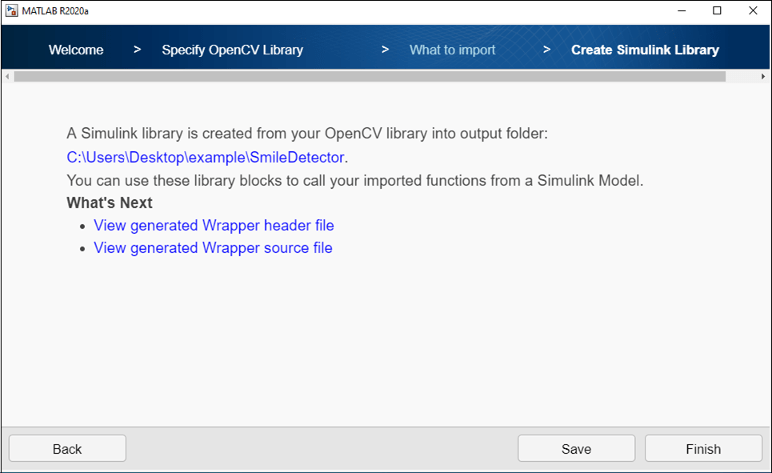Click the Save button
The width and height of the screenshot is (772, 473).
coord(576,448)
